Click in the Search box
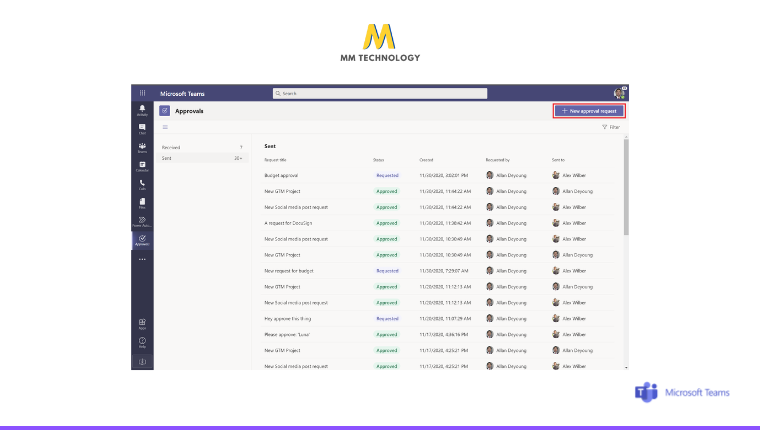This screenshot has width=760, height=430. (380, 93)
